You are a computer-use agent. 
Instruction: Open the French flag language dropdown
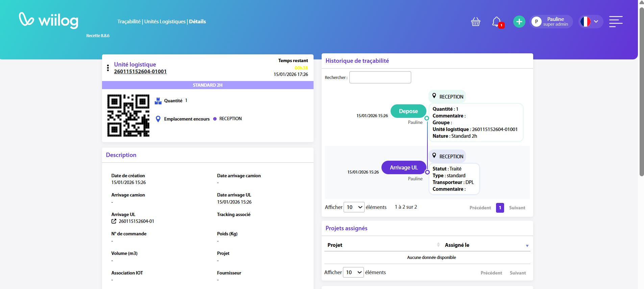[590, 22]
